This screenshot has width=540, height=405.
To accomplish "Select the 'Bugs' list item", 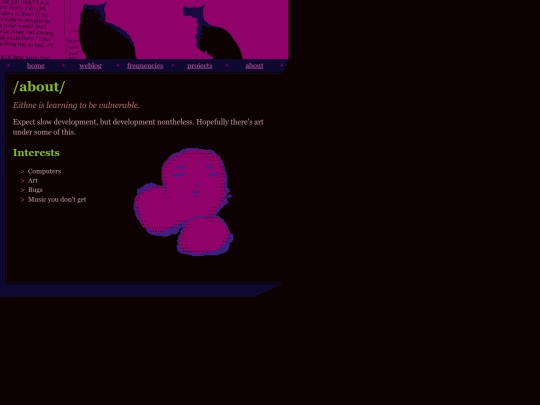I will pos(35,190).
